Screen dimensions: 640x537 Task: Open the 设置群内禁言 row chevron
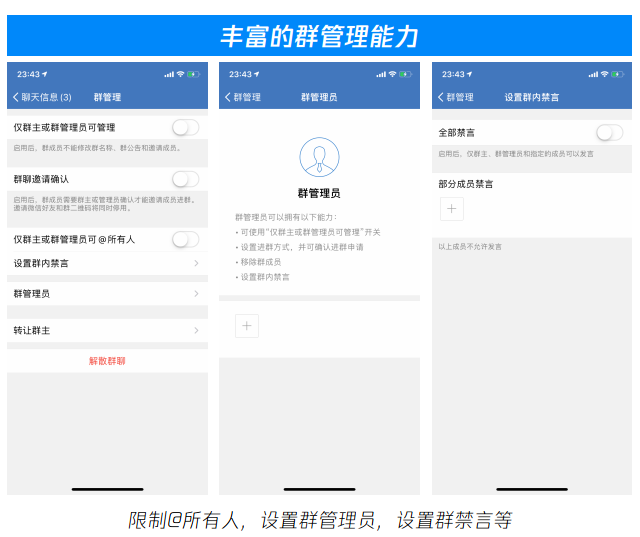(x=196, y=263)
